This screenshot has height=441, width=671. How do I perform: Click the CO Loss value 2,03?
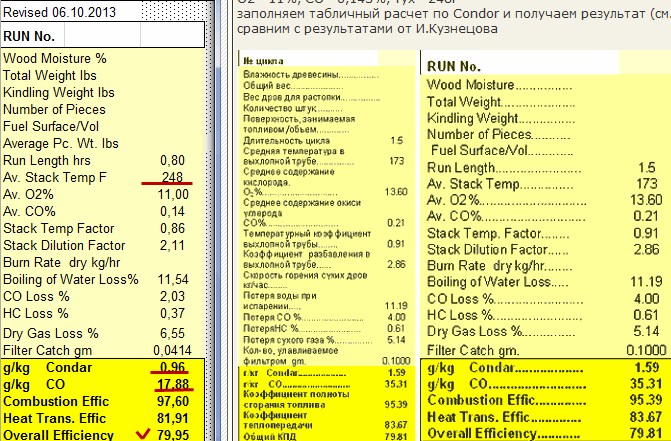click(x=173, y=296)
